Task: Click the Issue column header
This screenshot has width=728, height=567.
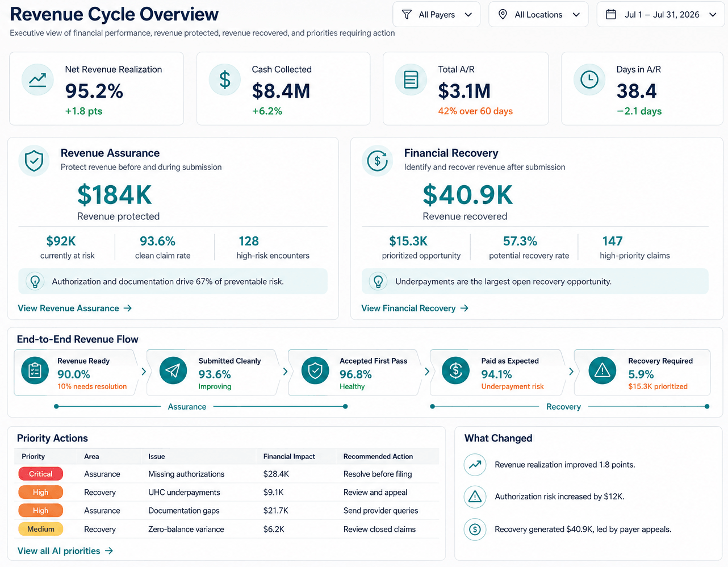Action: [157, 456]
